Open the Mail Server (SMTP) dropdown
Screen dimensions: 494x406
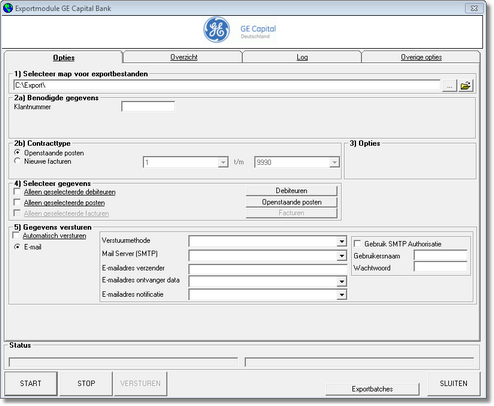click(x=342, y=256)
